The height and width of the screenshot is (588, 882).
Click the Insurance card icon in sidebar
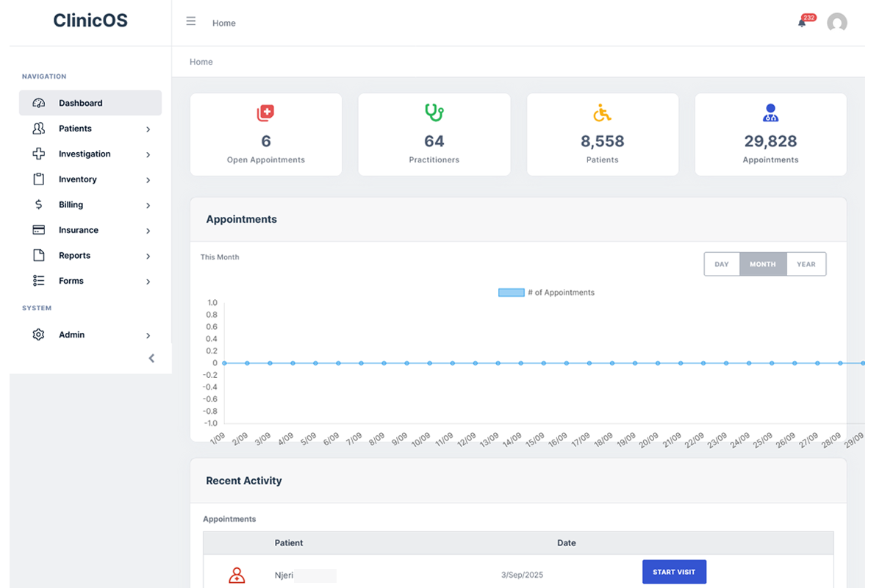(38, 229)
